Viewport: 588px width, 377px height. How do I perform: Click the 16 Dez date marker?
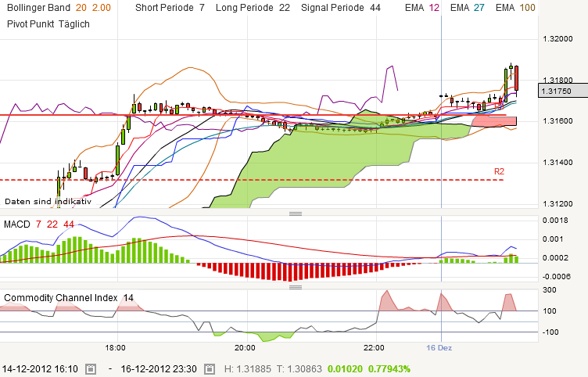pyautogui.click(x=439, y=348)
